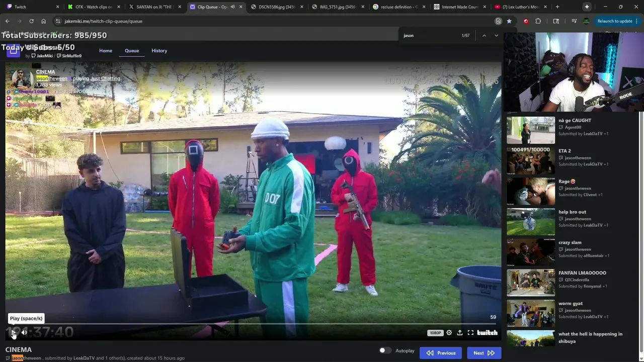Viewport: 644px width, 362px height.
Task: Open the 'FANFAN LMAOOOOO' clip thumbnail
Action: tap(531, 283)
